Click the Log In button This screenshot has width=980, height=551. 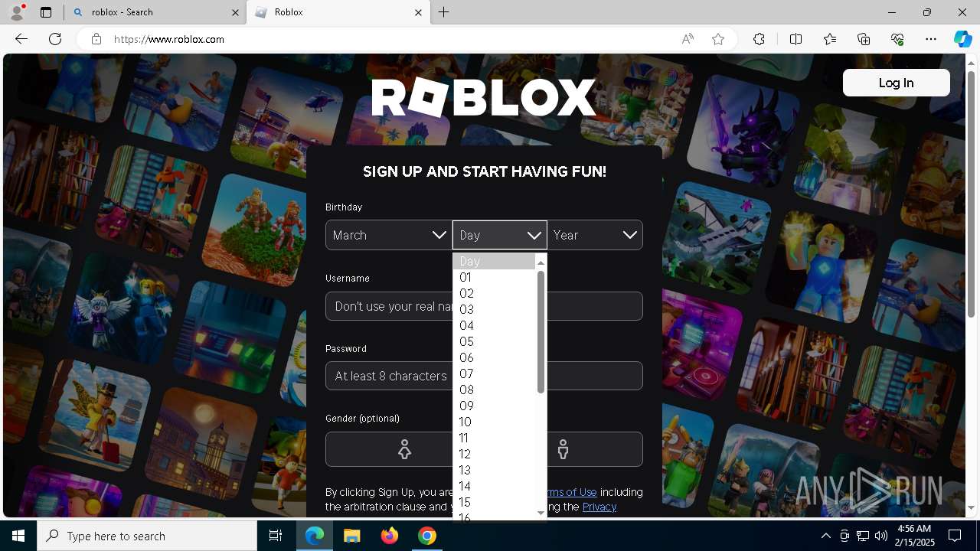pyautogui.click(x=897, y=83)
